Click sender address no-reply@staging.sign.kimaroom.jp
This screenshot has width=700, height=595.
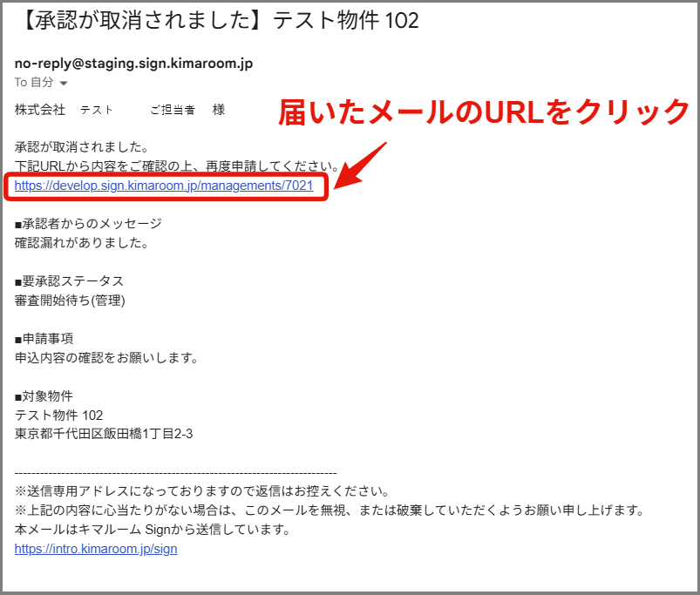point(133,64)
